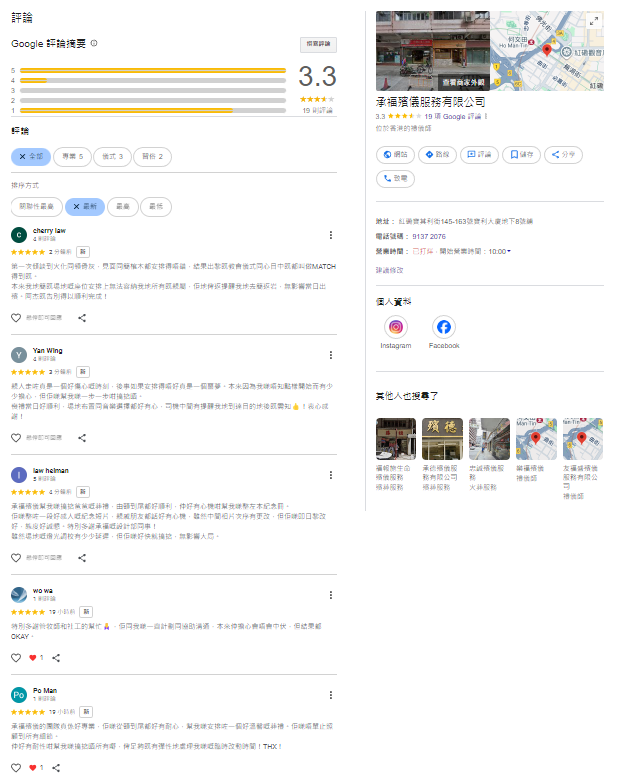Image resolution: width=625 pixels, height=782 pixels.
Task: Open more options for law heiman's review
Action: tap(331, 475)
